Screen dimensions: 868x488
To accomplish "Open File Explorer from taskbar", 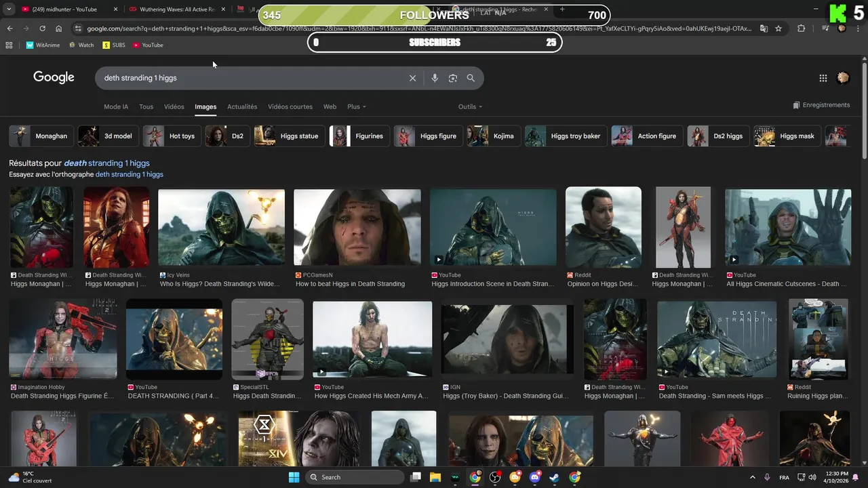I will 435,477.
